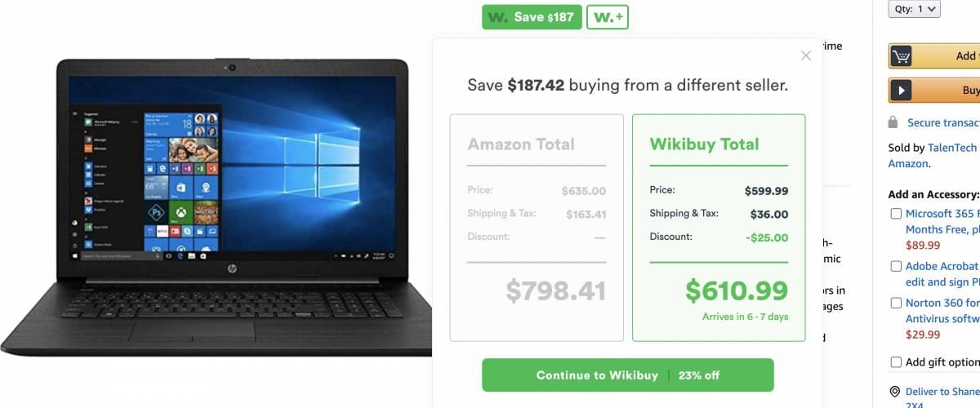The width and height of the screenshot is (980, 408).
Task: Close the Wikibuy savings popup
Action: click(x=806, y=55)
